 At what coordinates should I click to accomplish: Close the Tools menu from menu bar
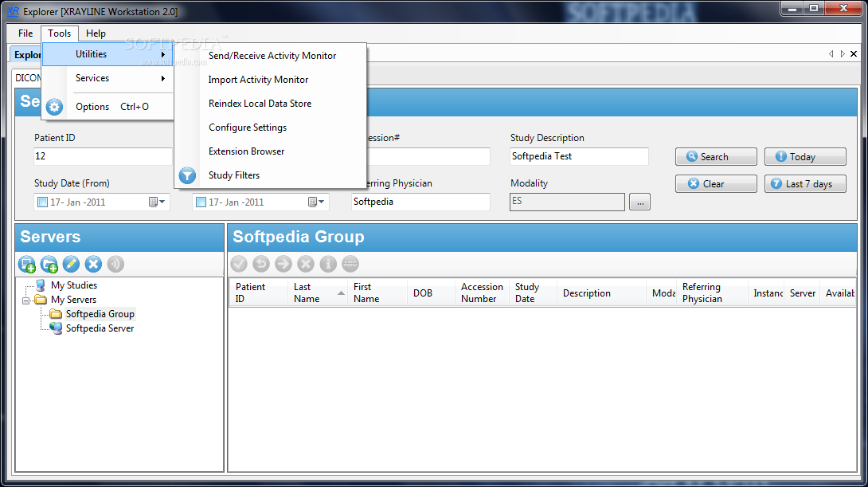pos(59,33)
